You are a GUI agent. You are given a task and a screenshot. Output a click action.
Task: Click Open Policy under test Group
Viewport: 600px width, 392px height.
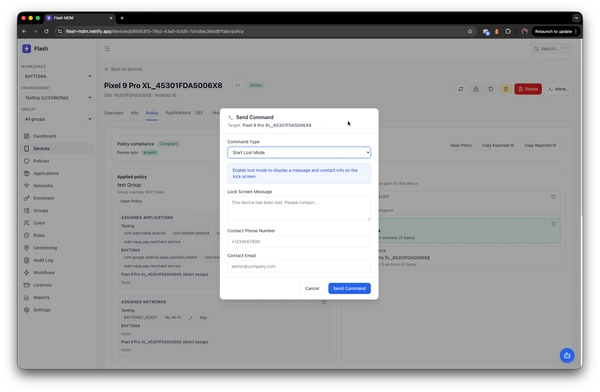131,201
